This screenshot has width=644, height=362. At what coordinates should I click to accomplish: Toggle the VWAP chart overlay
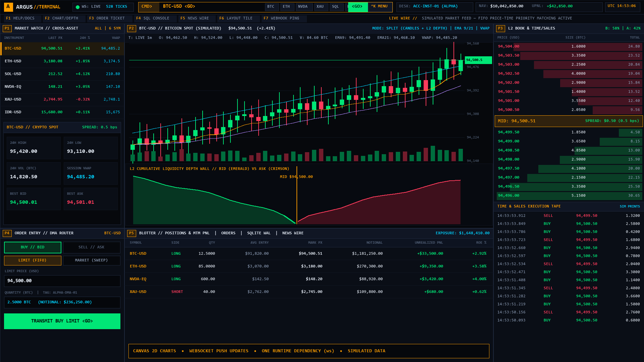(485, 28)
